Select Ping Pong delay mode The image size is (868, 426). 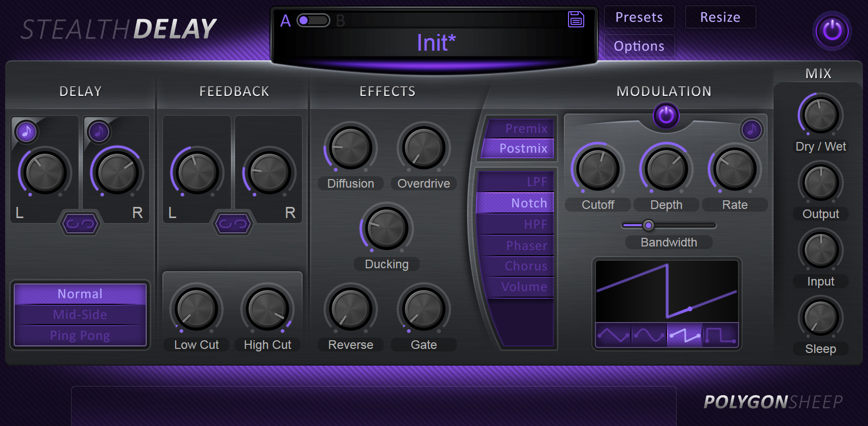coord(80,336)
